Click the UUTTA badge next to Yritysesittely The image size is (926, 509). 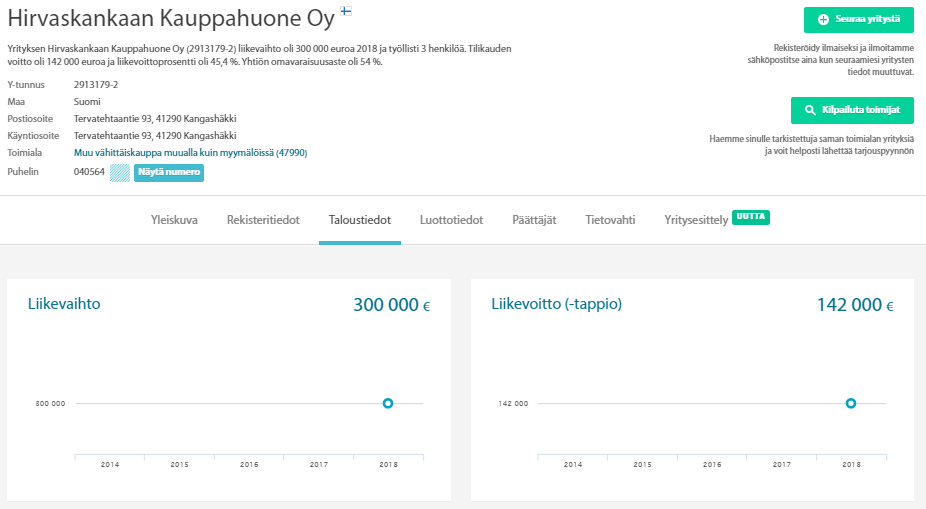[751, 217]
